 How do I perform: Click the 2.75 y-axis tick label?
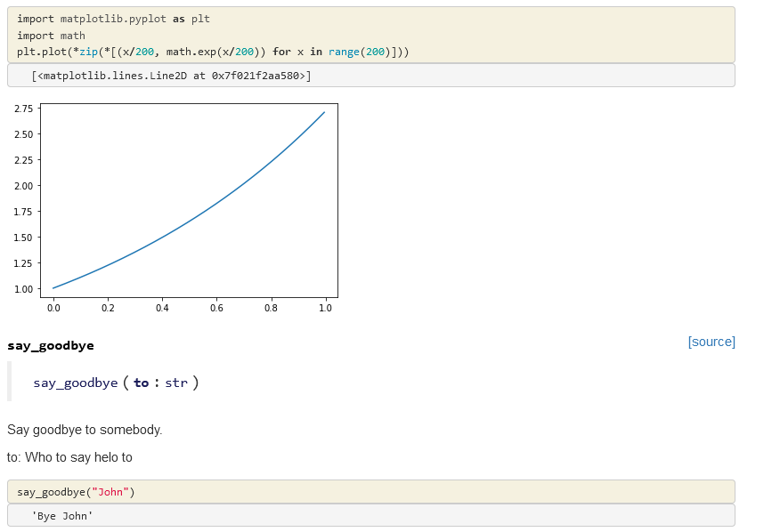click(x=23, y=109)
